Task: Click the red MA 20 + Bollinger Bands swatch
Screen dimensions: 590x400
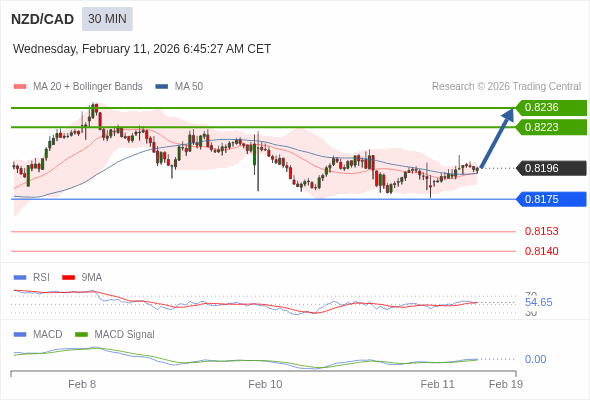Action: (20, 87)
